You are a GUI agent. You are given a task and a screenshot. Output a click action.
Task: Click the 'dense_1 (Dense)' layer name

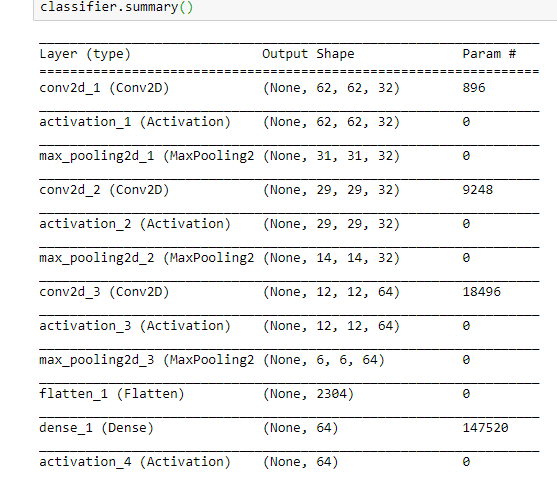[96, 428]
